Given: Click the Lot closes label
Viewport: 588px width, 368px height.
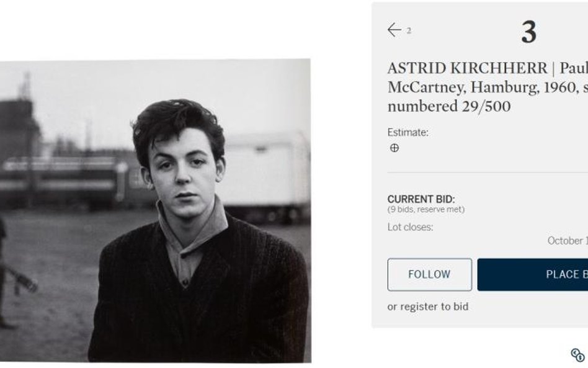Looking at the screenshot, I should click(410, 227).
